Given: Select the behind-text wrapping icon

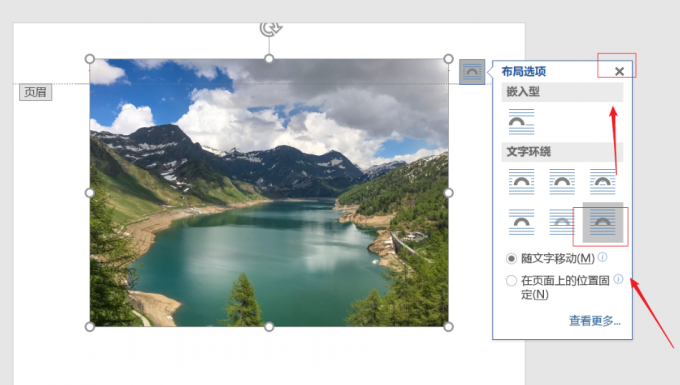Looking at the screenshot, I should point(562,222).
